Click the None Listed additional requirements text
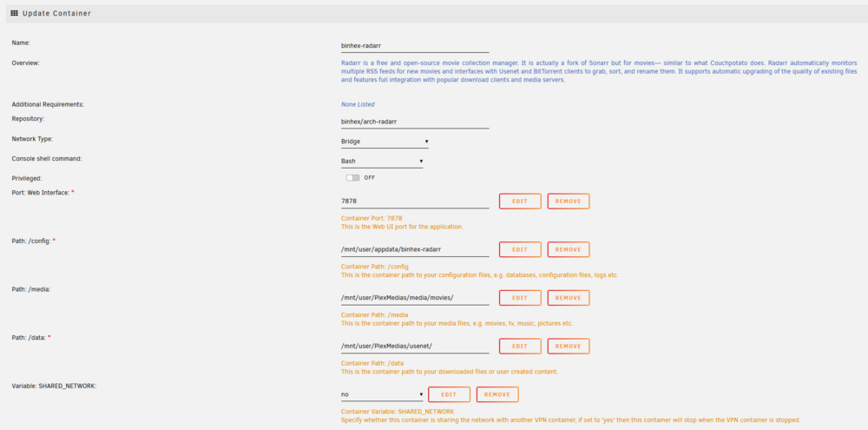This screenshot has height=430, width=868. 358,104
